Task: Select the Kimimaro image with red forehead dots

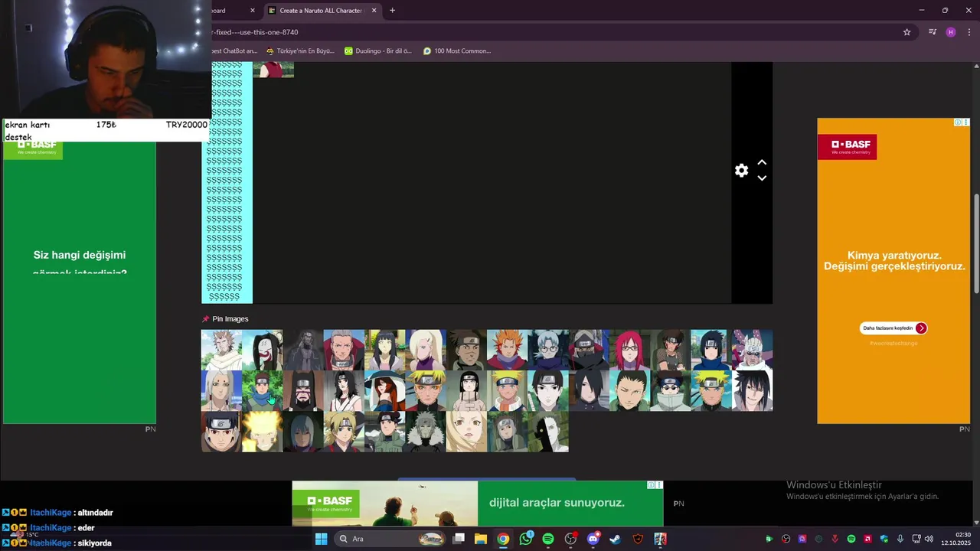Action: (221, 391)
